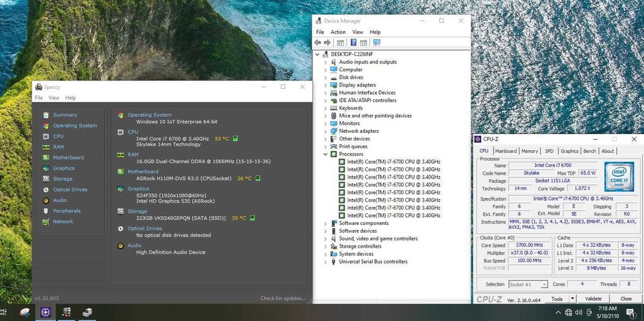Select Graphics in Speccy sidebar
Viewport: 644px width, 321px height.
pos(64,168)
